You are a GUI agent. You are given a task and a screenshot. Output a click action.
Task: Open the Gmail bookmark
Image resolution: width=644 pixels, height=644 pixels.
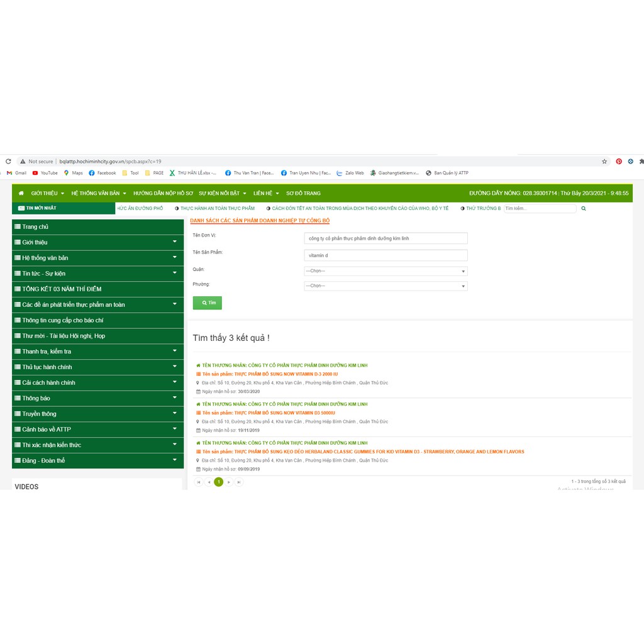16,173
